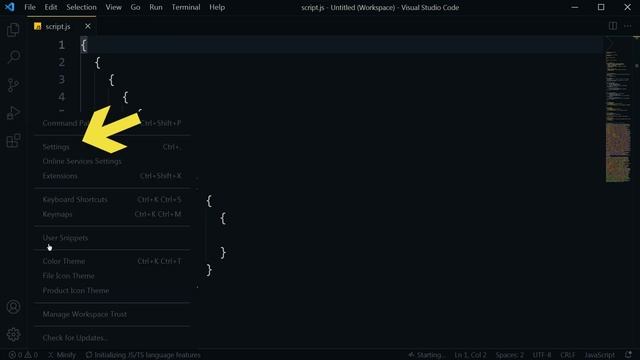Image resolution: width=640 pixels, height=360 pixels.
Task: Choose Manage Workspace Trust menu entry
Action: coord(112,314)
